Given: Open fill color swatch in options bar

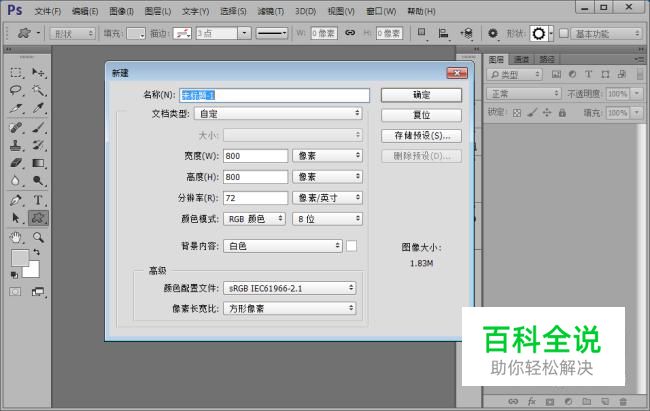Looking at the screenshot, I should point(136,33).
